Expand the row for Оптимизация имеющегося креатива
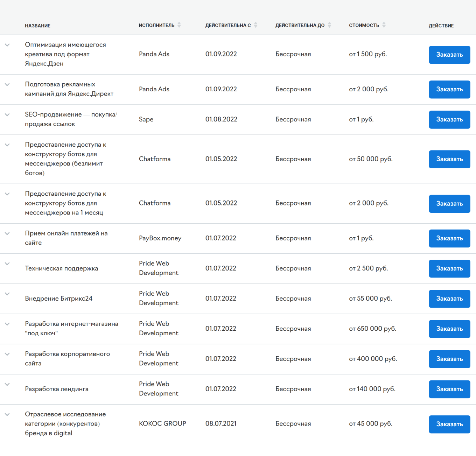 pos(7,45)
